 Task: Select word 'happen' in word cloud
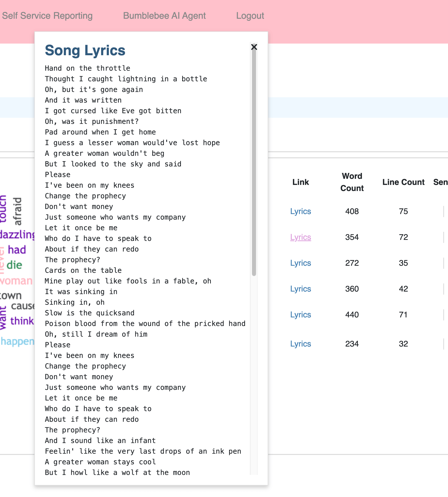pos(17,341)
